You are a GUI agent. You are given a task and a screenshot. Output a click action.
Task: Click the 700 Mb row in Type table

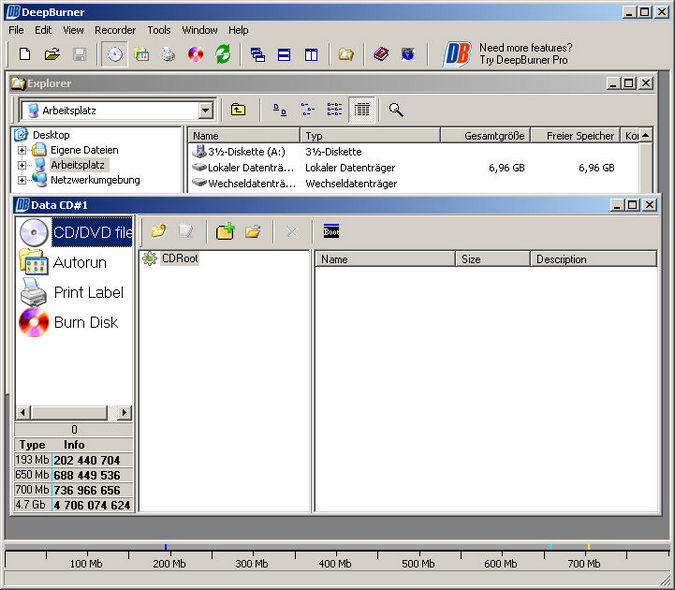pyautogui.click(x=74, y=490)
